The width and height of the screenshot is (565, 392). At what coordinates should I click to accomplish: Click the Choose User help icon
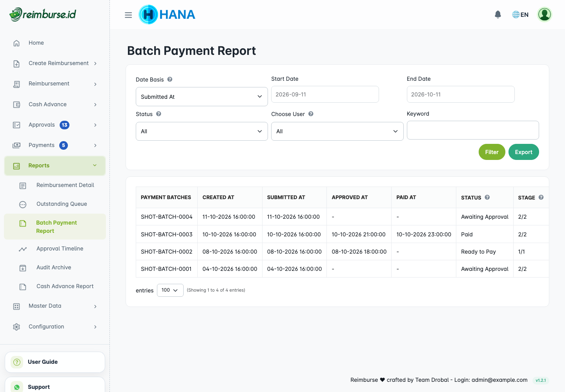[x=311, y=114]
